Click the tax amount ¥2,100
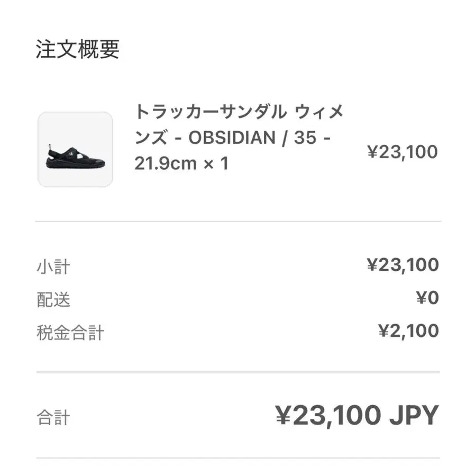Image resolution: width=476 pixels, height=476 pixels. click(409, 331)
